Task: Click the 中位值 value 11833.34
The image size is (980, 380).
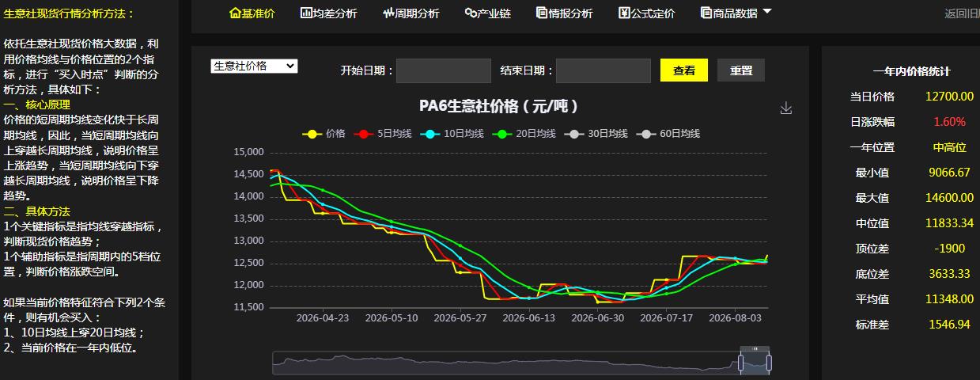Action: point(949,223)
